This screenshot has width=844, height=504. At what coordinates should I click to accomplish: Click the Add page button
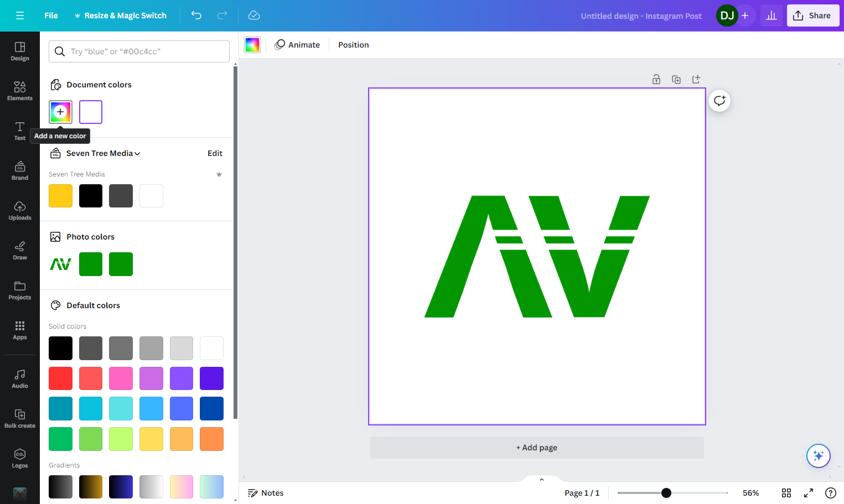(537, 448)
